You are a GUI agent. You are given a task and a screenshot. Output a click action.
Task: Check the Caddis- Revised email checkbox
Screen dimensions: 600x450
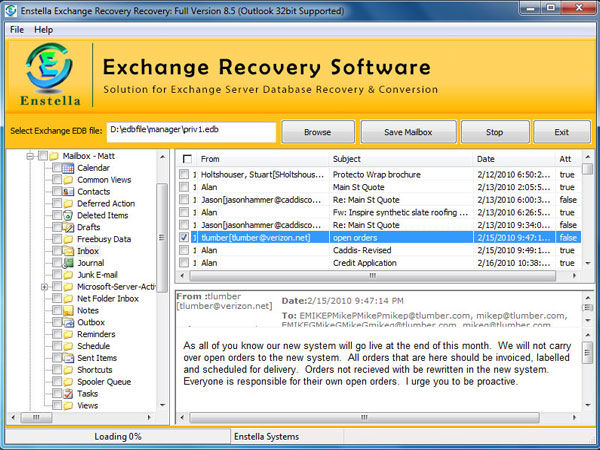(x=184, y=250)
